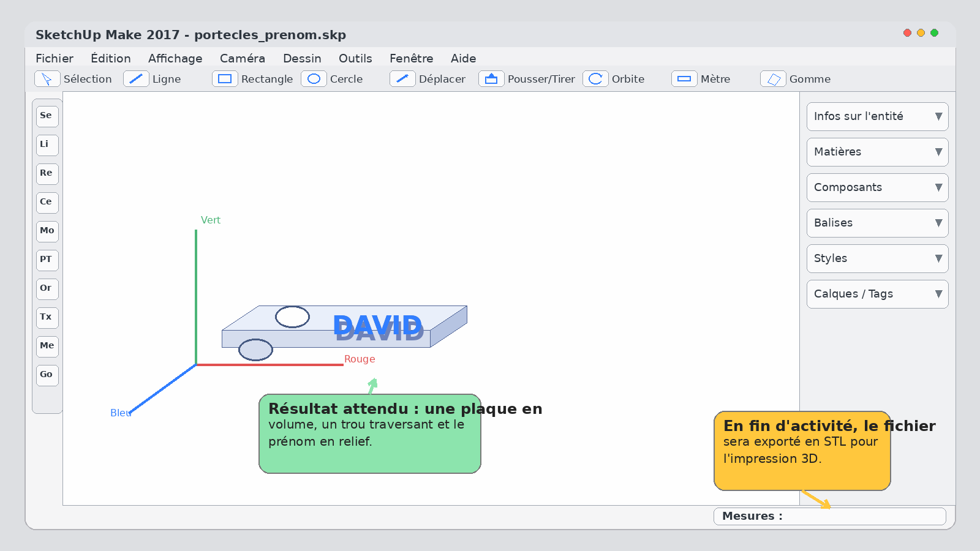The height and width of the screenshot is (551, 980).
Task: Expand the Styles panel
Action: (x=877, y=258)
